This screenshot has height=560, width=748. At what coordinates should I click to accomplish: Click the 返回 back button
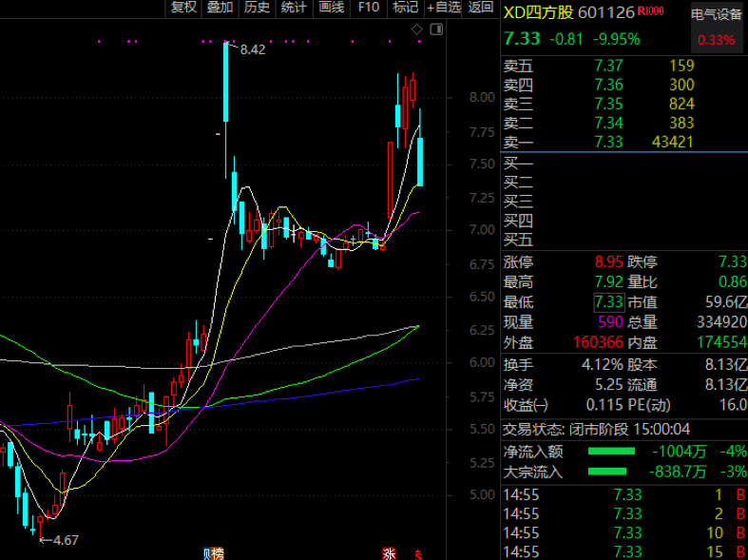[x=481, y=8]
